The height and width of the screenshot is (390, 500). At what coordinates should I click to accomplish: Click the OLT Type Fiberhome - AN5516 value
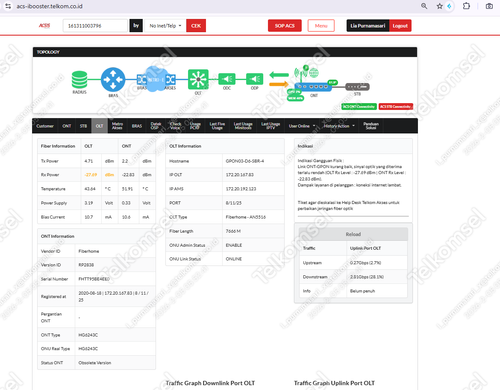coord(246,217)
